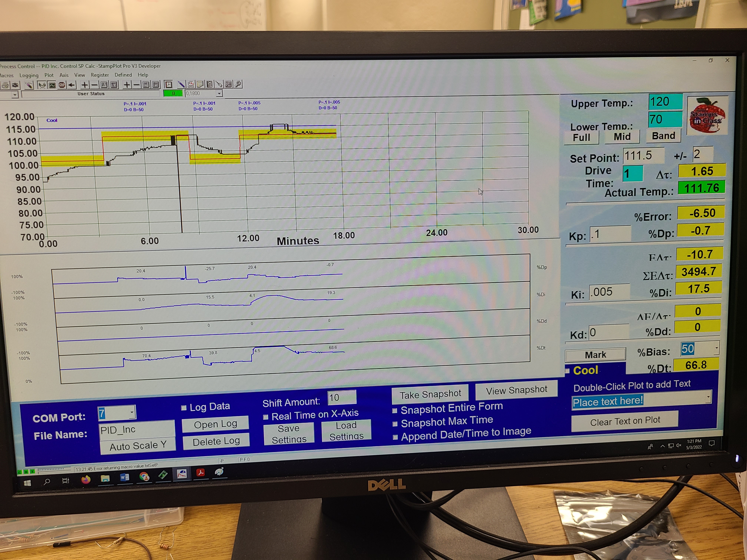Click the Open Log button
This screenshot has height=560, width=747.
(215, 424)
